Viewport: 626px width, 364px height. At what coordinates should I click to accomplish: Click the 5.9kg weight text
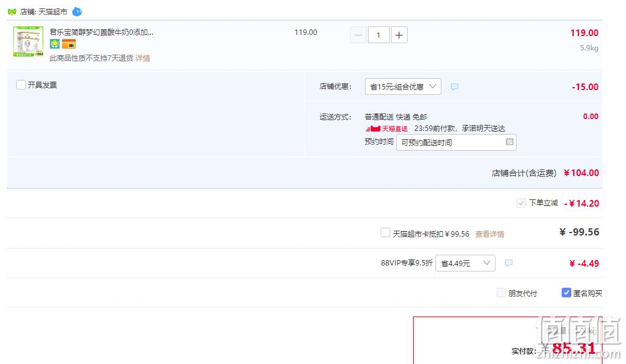click(589, 48)
